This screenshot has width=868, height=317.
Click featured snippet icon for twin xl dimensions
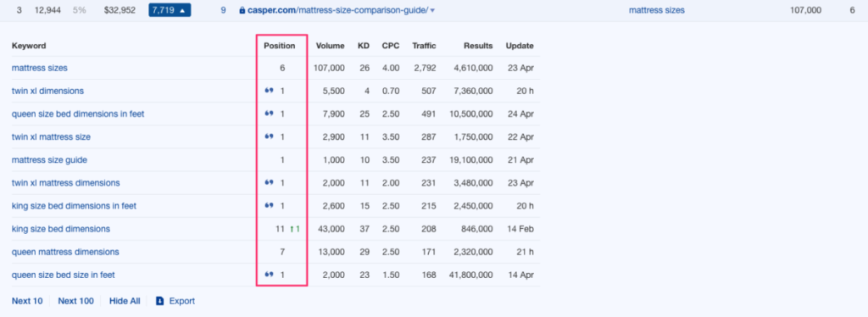[x=269, y=90]
